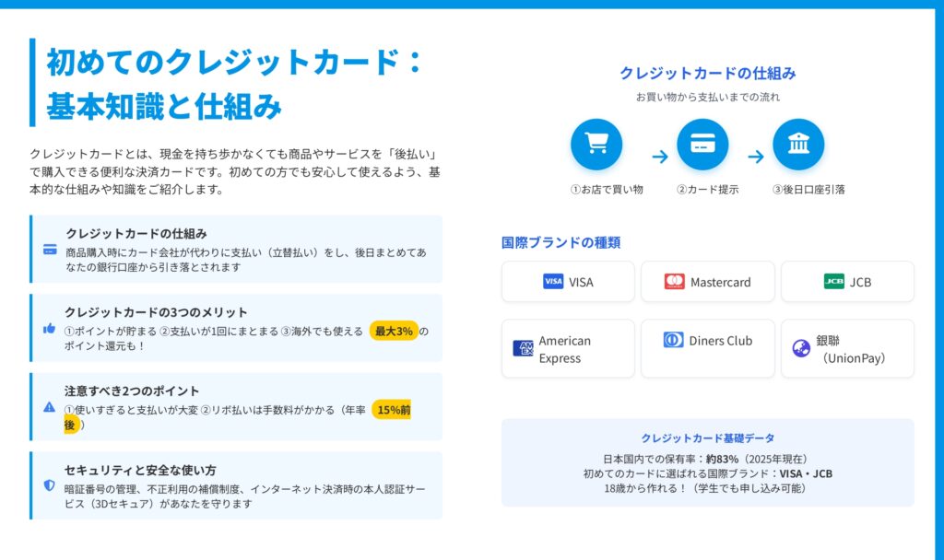The image size is (944, 560).
Task: Click the shield icon beside セキュリティと安全な使い方
Action: click(x=50, y=485)
